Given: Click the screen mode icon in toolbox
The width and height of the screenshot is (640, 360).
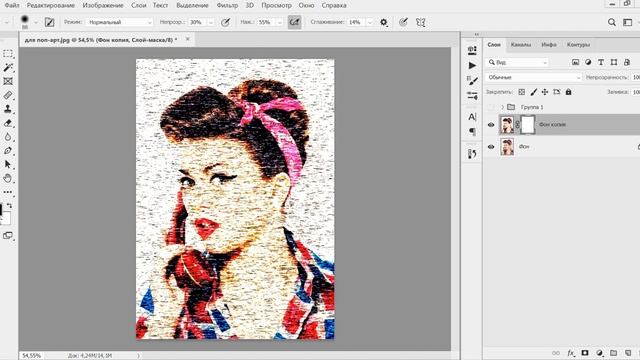Looking at the screenshot, I should point(8,236).
